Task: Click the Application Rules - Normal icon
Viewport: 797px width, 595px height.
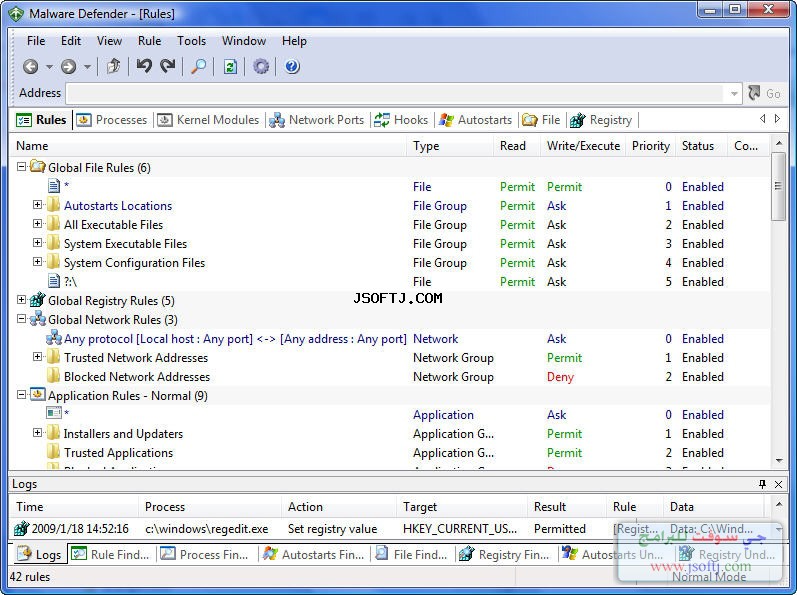Action: pos(38,395)
